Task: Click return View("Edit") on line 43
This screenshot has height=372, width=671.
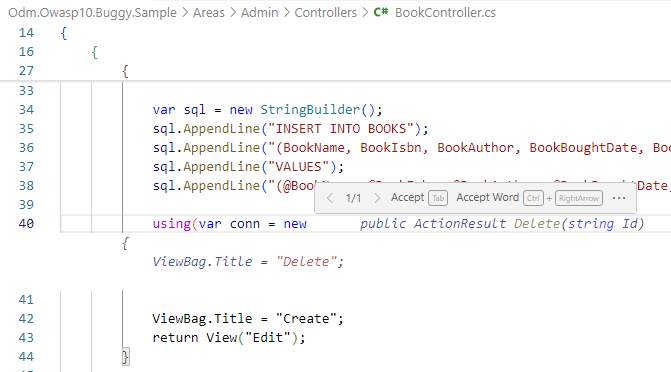Action: [x=229, y=338]
